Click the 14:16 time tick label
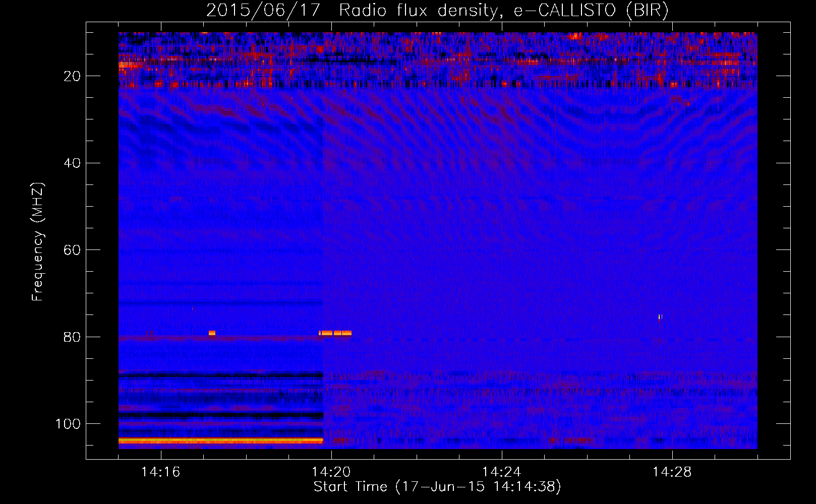Viewport: 816px width, 504px height. tap(160, 472)
